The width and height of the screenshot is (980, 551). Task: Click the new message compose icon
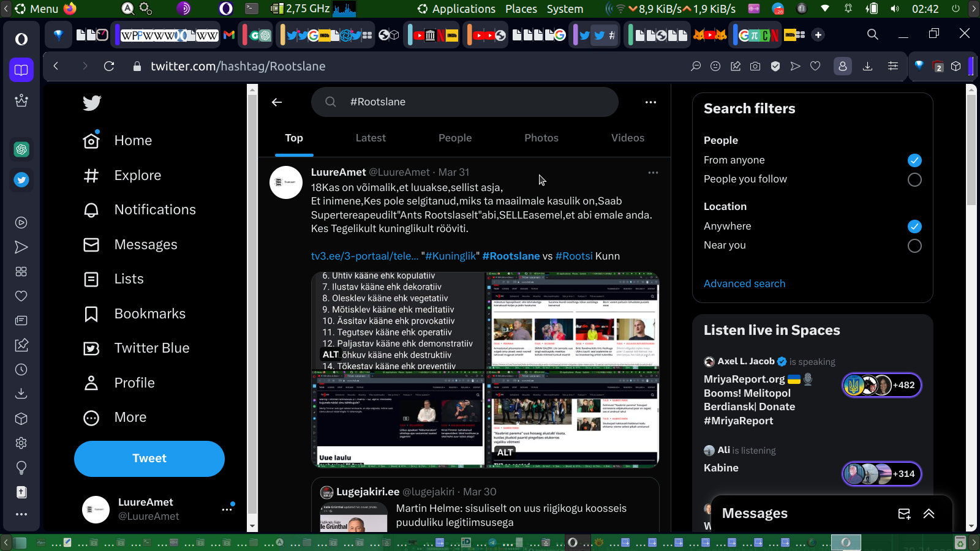pyautogui.click(x=904, y=514)
